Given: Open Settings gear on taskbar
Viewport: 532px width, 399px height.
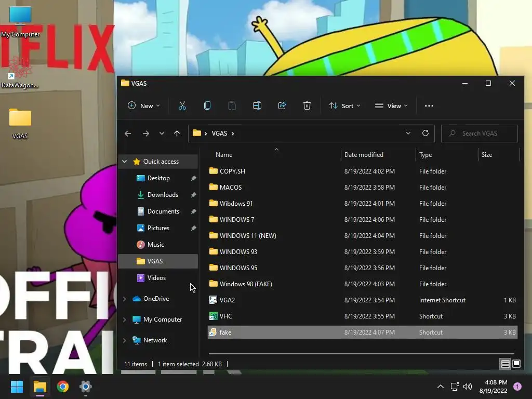Looking at the screenshot, I should click(x=86, y=387).
